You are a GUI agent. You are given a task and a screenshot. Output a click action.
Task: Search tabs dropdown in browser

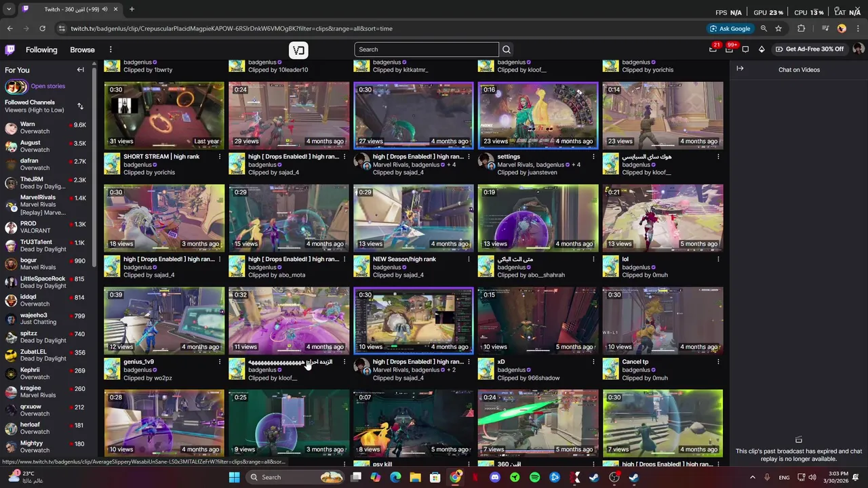(x=9, y=9)
